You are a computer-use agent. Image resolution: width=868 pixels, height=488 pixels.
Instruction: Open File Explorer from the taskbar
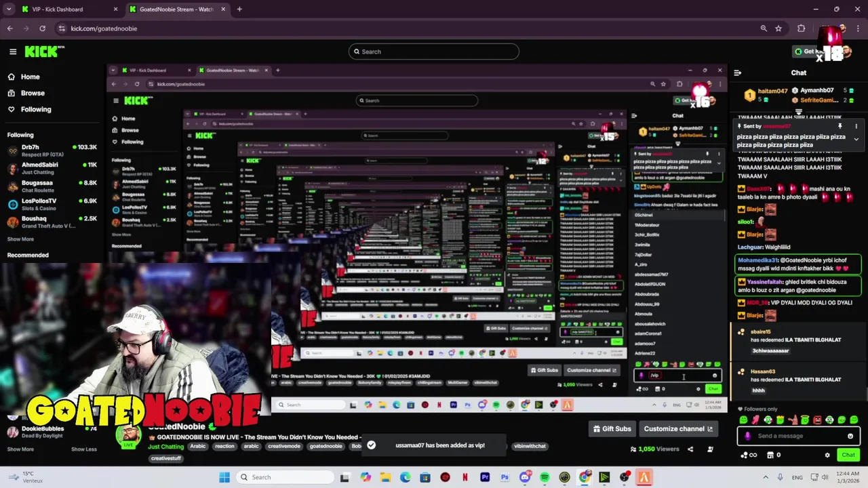coord(385,477)
